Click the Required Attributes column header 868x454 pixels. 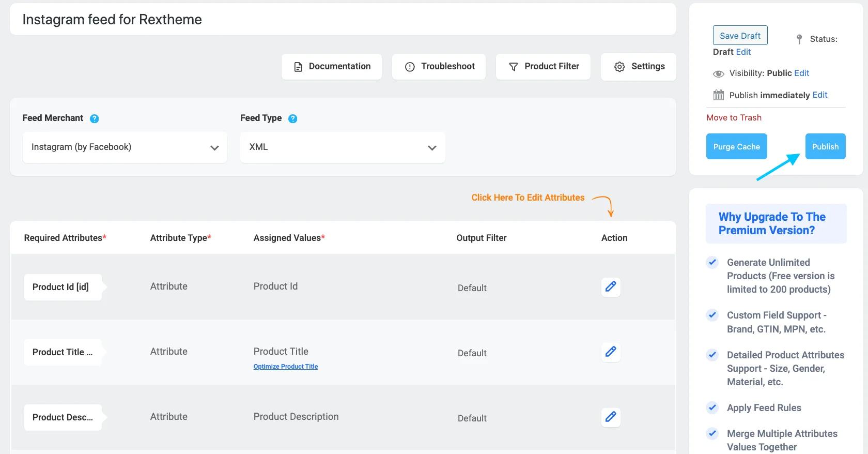[x=65, y=238]
